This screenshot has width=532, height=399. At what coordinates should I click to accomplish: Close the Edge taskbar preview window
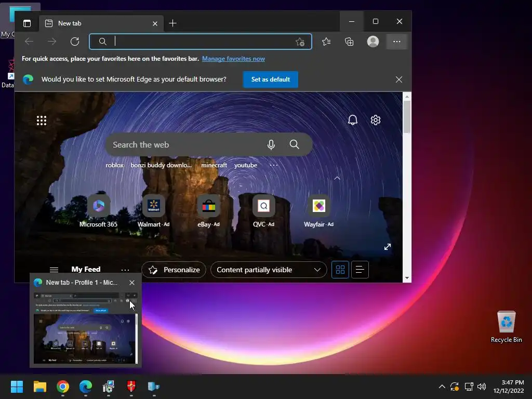[x=132, y=282]
